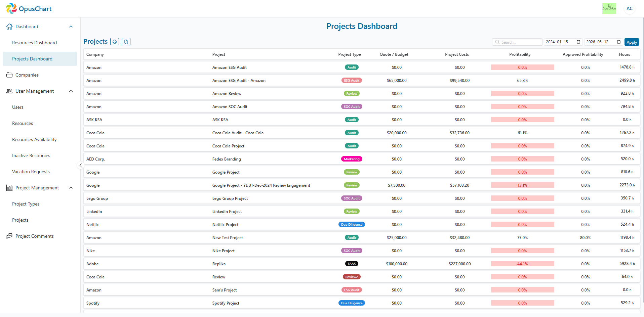
Task: Click the Profitability column header
Action: click(520, 54)
